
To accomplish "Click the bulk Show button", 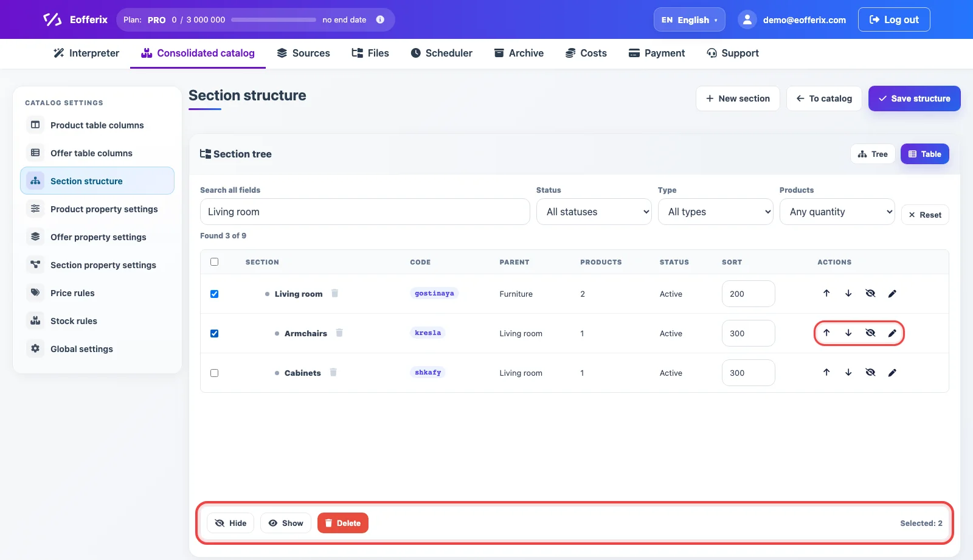I will click(x=286, y=523).
